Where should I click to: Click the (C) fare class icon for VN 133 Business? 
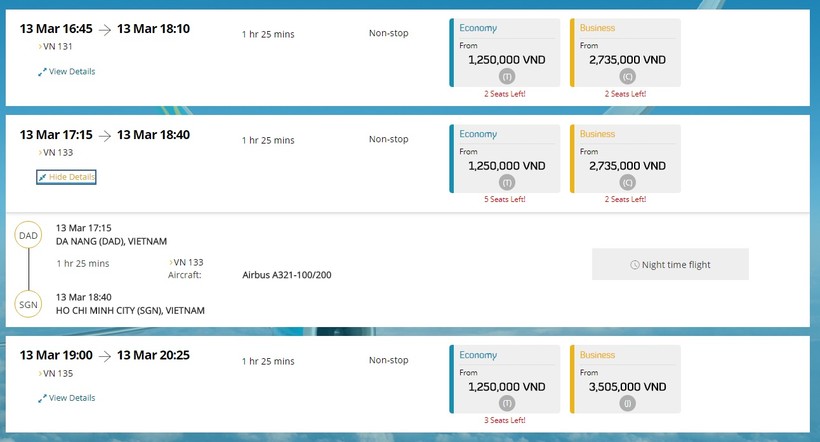[x=627, y=183]
